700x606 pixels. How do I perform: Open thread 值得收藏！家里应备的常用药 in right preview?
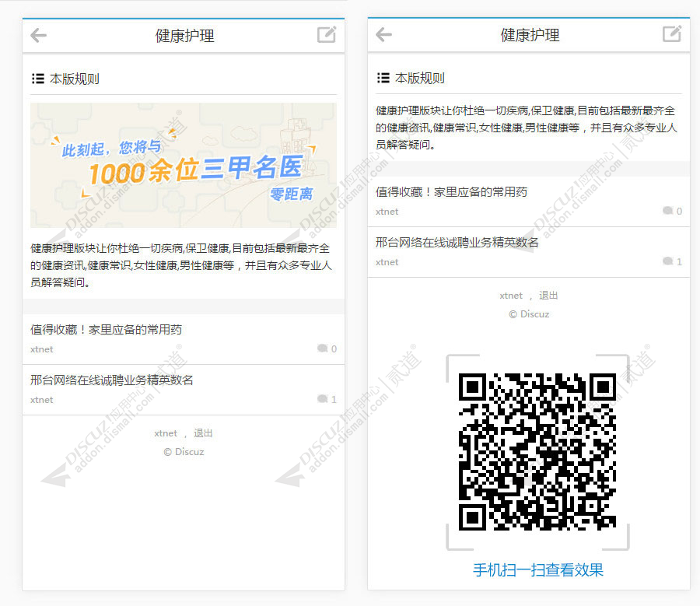pyautogui.click(x=451, y=192)
